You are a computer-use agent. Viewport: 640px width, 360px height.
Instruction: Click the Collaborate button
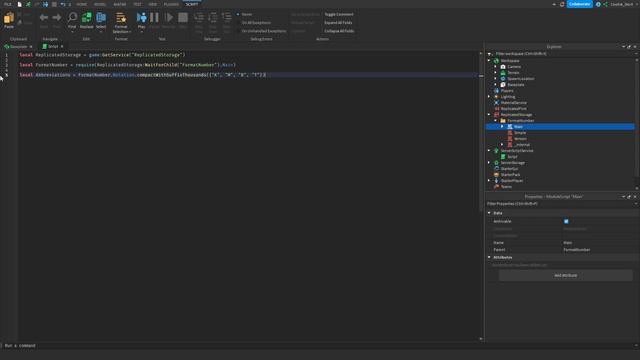(x=579, y=4)
